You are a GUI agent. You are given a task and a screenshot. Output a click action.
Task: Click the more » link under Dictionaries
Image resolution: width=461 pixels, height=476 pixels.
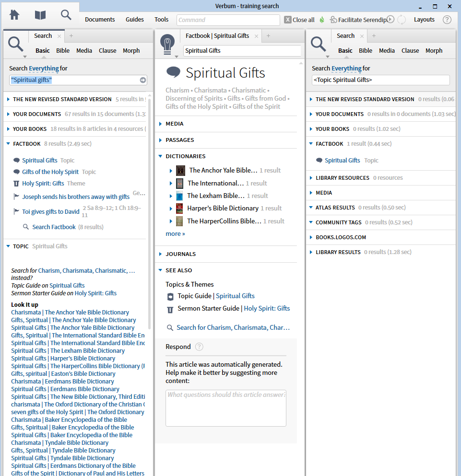click(176, 234)
